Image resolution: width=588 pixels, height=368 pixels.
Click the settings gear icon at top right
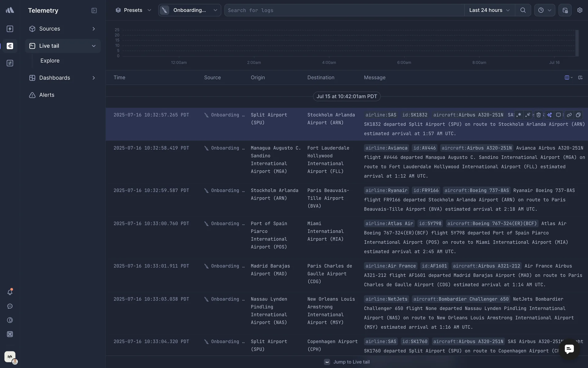click(580, 10)
